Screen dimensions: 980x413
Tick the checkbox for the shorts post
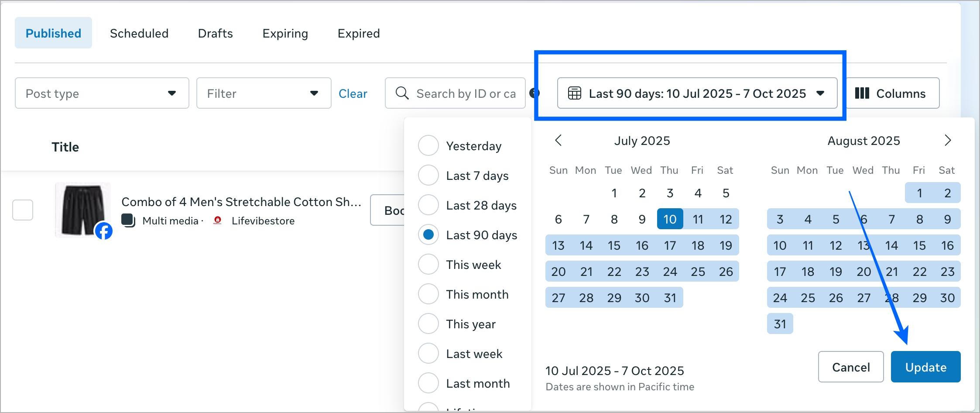(x=23, y=210)
